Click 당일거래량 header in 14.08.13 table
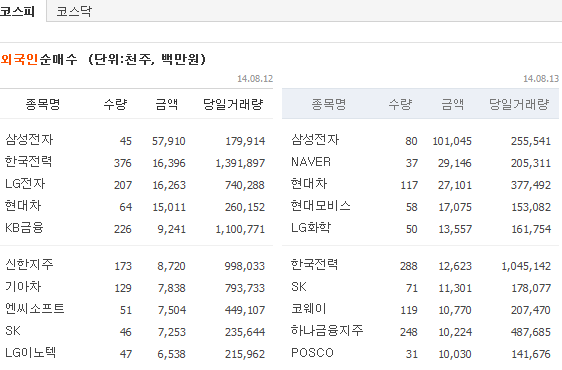Viewport: 562px width, 370px height. 519,104
